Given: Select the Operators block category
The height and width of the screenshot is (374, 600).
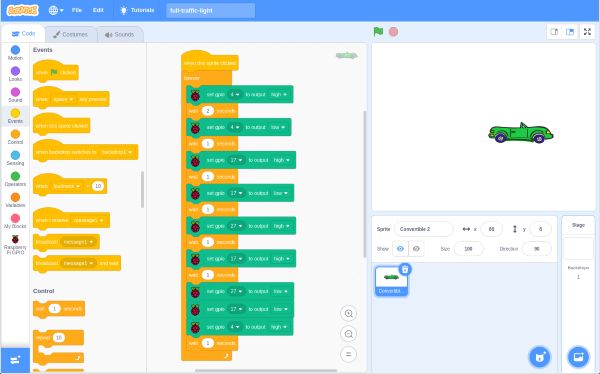Looking at the screenshot, I should pyautogui.click(x=15, y=179).
